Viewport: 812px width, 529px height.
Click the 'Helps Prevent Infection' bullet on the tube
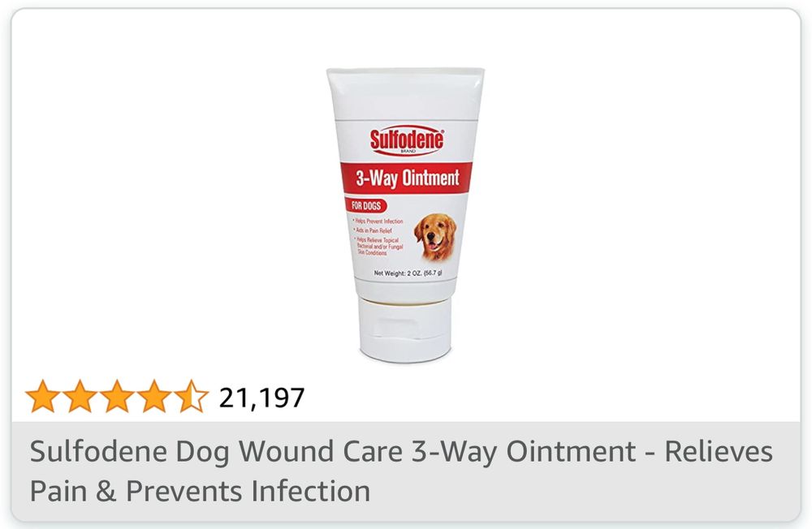click(378, 221)
